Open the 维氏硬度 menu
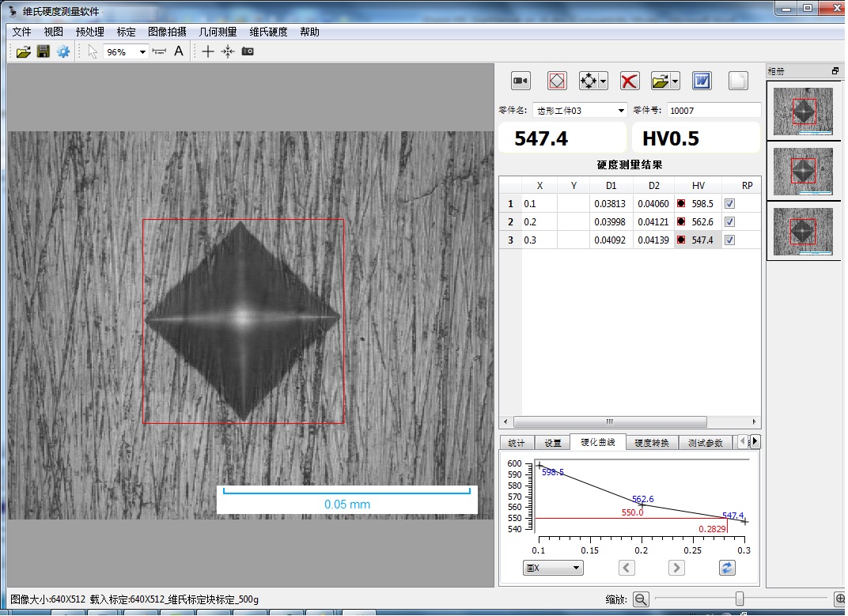Viewport: 848px width, 616px height. click(268, 32)
